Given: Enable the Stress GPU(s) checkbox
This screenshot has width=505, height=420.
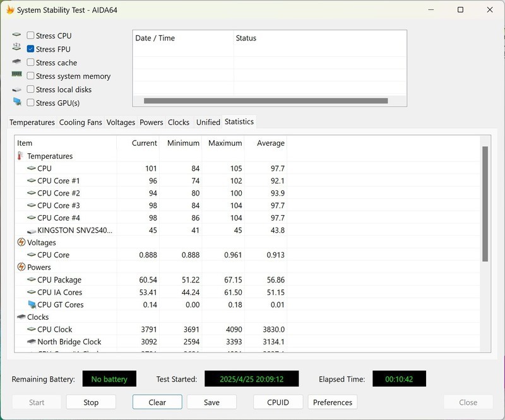Looking at the screenshot, I should 30,103.
